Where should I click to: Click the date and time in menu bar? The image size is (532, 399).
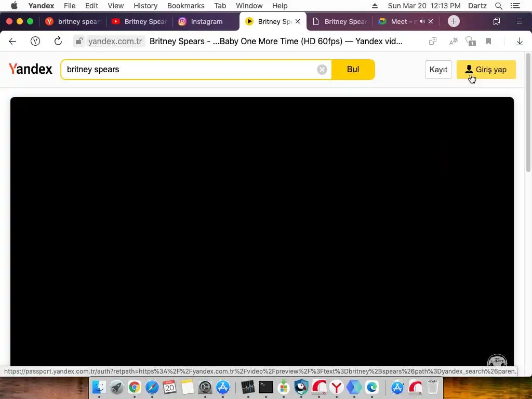pos(424,6)
